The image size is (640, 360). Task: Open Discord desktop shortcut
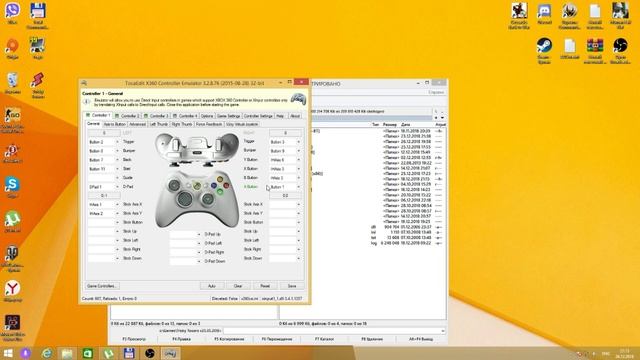544,11
